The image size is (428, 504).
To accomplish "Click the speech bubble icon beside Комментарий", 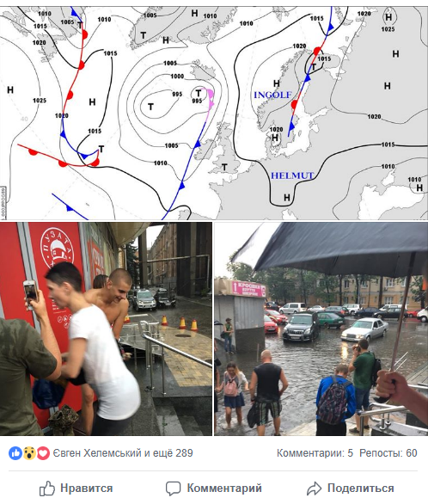I will click(173, 489).
